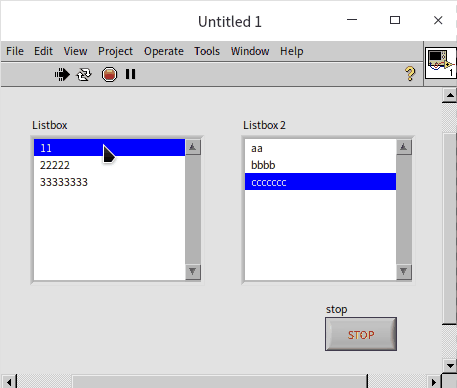This screenshot has height=388, width=457.
Task: Select item bbbb in Listbox 2
Action: [x=320, y=165]
